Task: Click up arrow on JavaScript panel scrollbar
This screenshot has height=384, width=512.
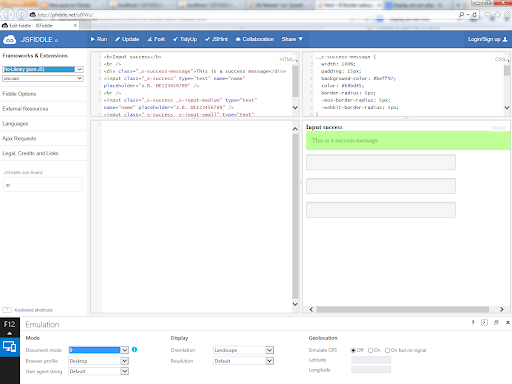Action: coord(295,129)
